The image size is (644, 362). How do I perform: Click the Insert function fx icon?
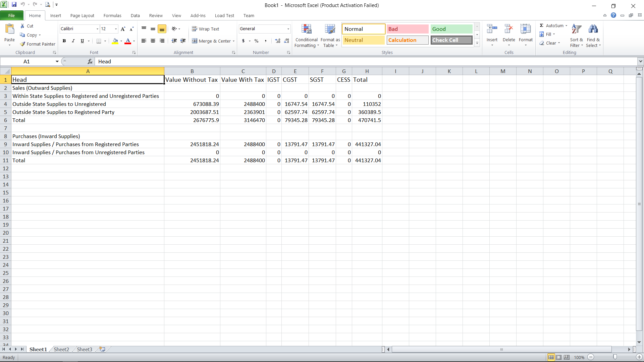[90, 61]
